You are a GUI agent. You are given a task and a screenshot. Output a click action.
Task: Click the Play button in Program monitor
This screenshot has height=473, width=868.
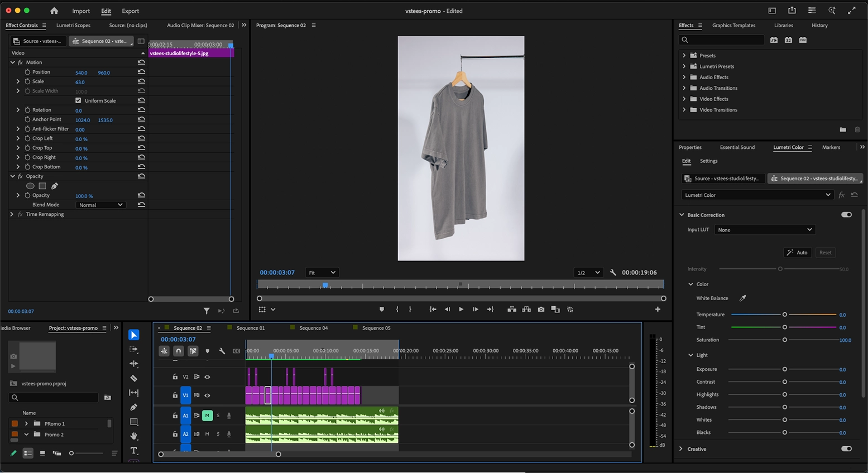click(461, 310)
